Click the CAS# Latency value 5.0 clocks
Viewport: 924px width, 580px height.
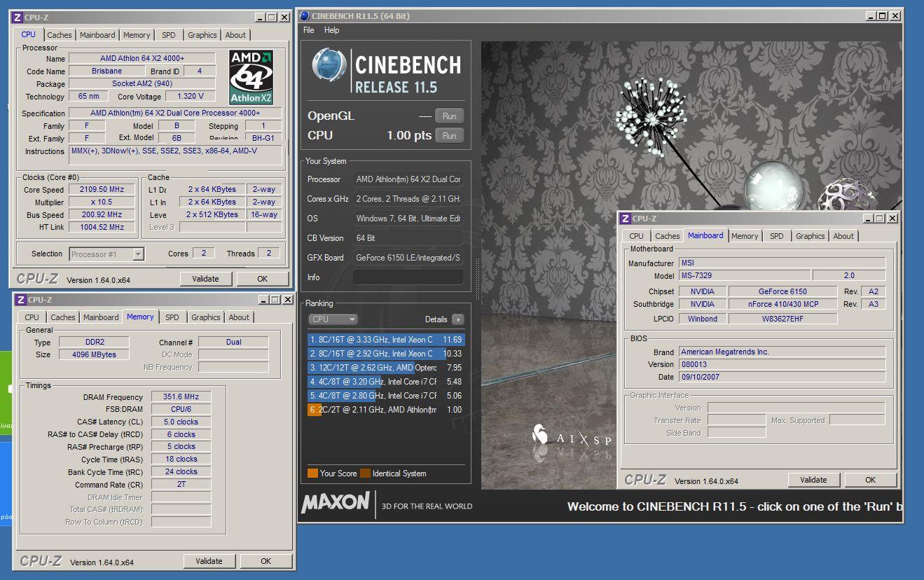pos(181,422)
